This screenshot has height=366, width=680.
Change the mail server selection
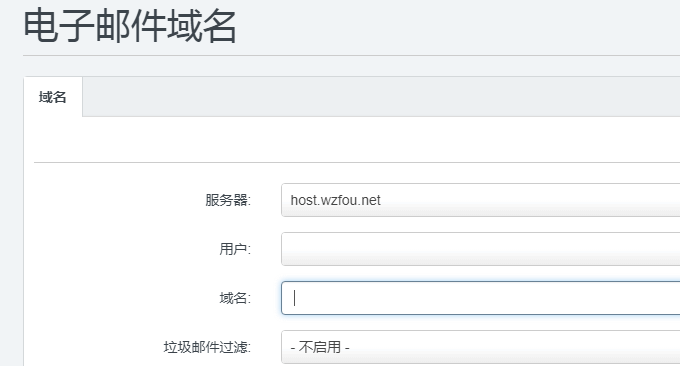coord(481,200)
